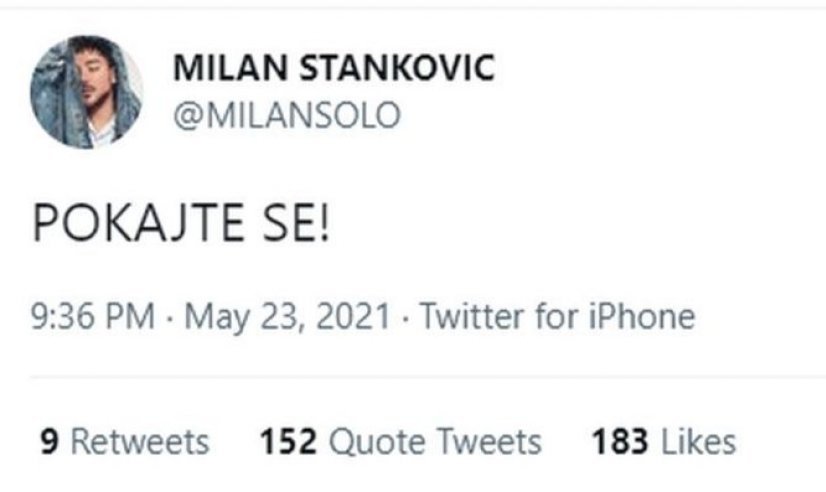Open the 183 Likes list

[x=663, y=440]
